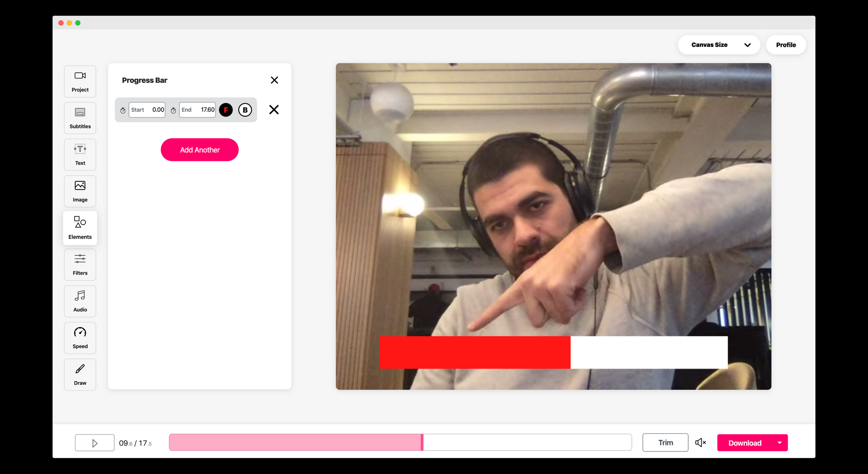Open the Subtitles tool
The image size is (868, 474).
[80, 118]
